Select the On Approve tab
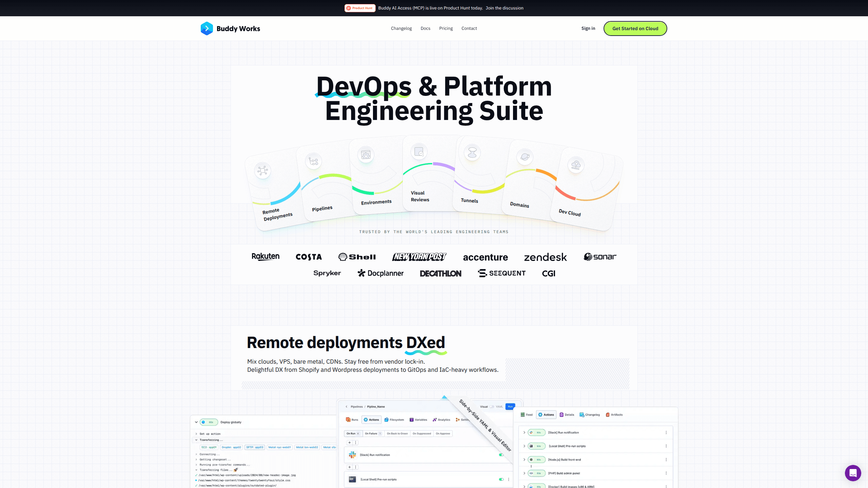 coord(443,433)
